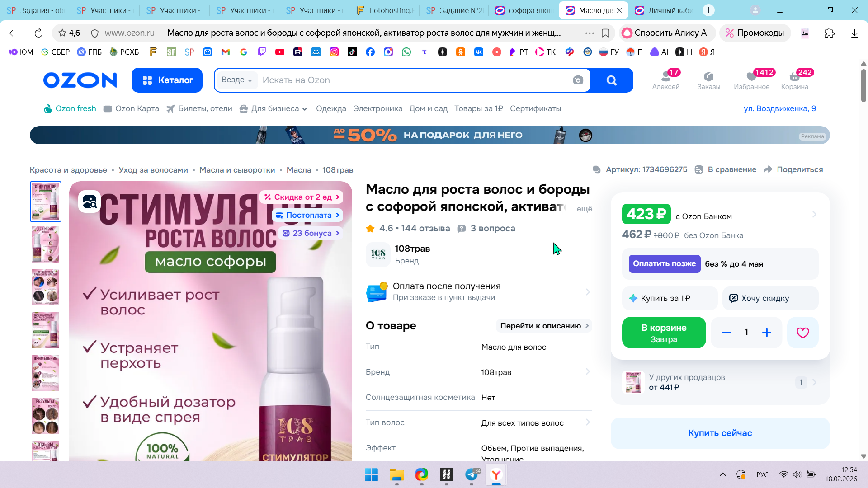The width and height of the screenshot is (868, 488).
Task: Click the Купить сейчас button
Action: click(x=720, y=433)
